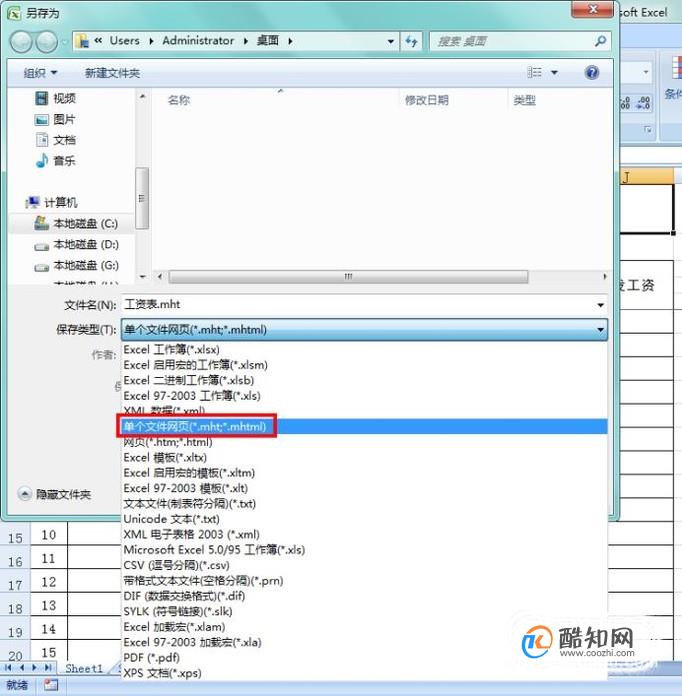Click the 保存类型 combo box

point(364,330)
